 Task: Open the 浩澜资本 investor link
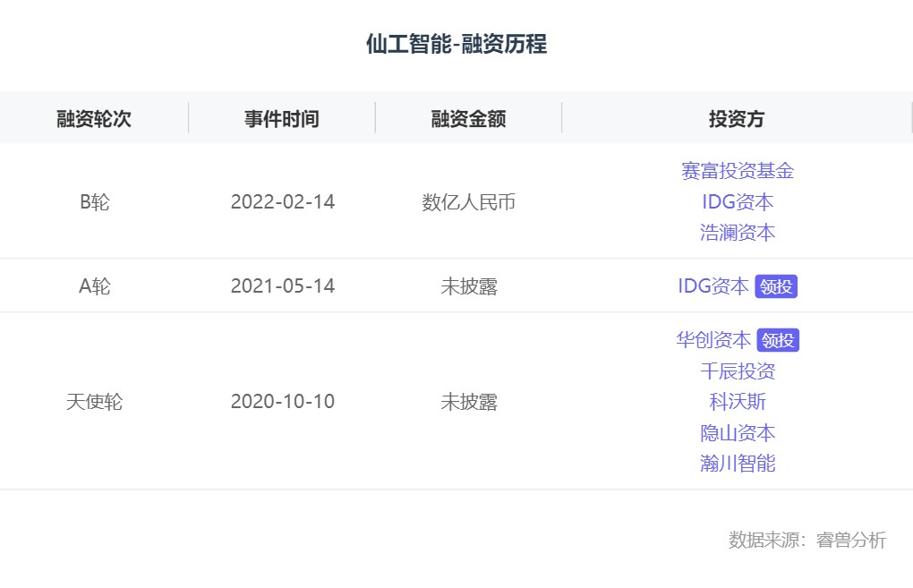(737, 233)
